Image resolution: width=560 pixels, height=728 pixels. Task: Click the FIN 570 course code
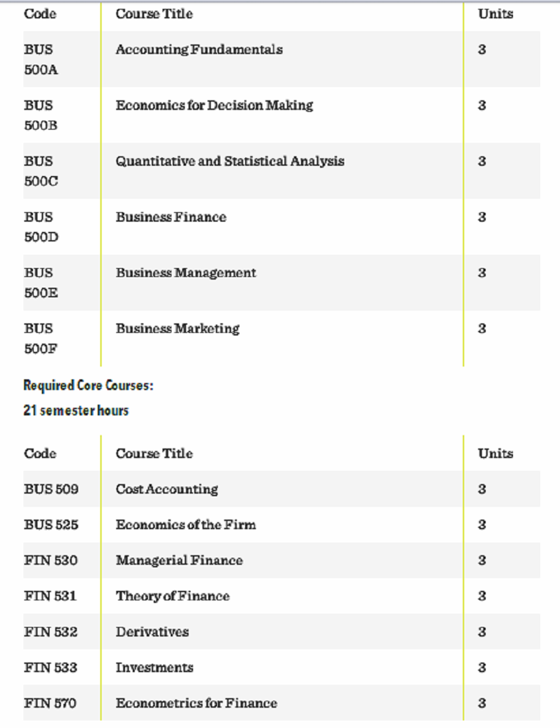click(x=51, y=703)
